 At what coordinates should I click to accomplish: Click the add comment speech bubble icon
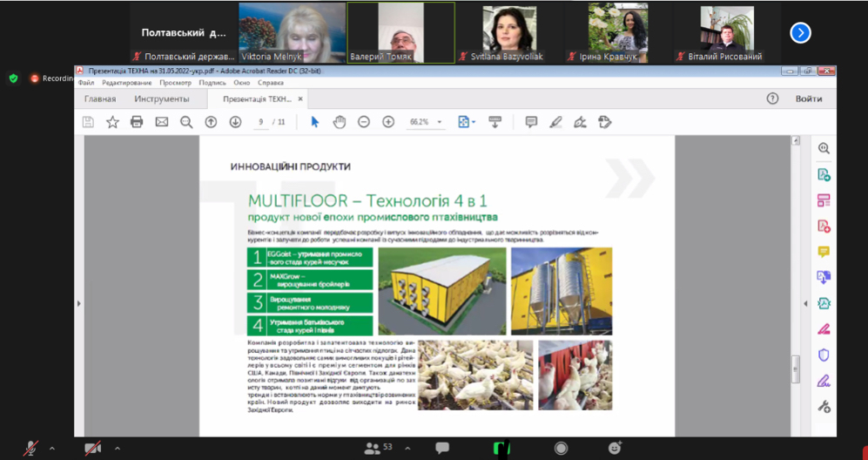coord(531,122)
